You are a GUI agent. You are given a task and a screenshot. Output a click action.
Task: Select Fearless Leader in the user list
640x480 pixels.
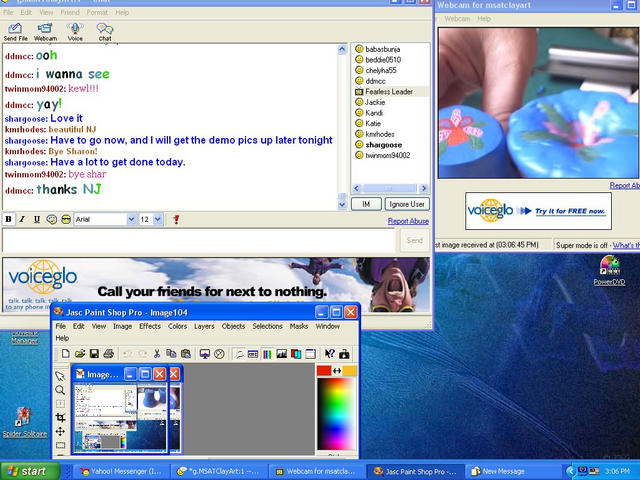click(389, 92)
